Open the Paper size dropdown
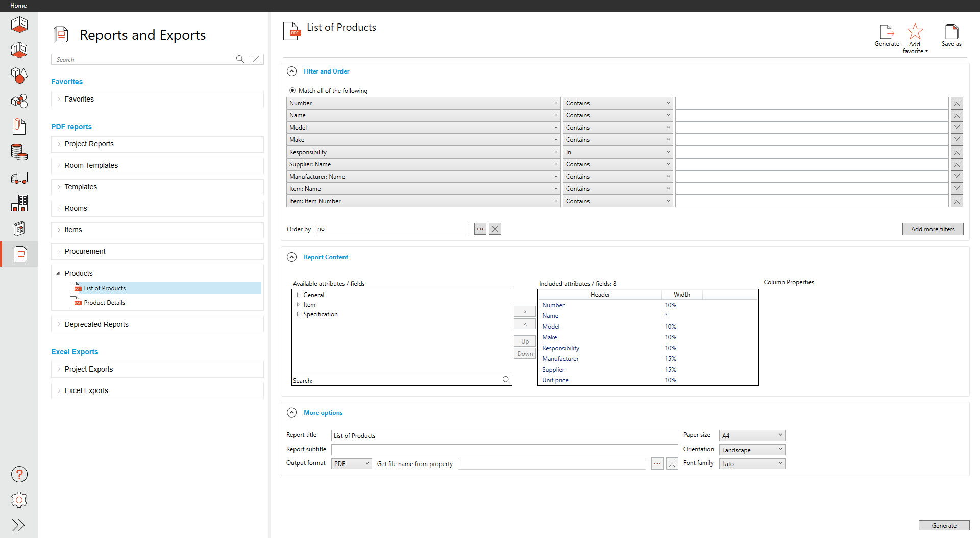The height and width of the screenshot is (538, 980). click(x=752, y=435)
